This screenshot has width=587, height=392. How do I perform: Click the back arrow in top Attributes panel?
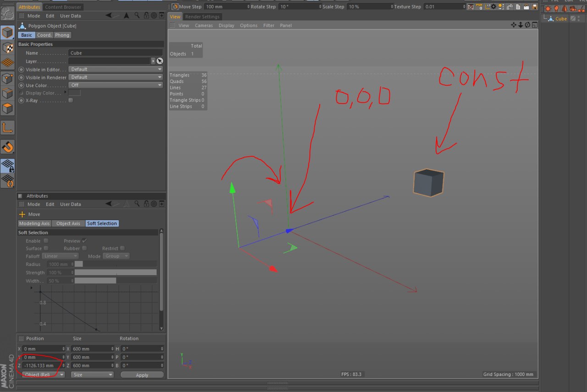110,16
